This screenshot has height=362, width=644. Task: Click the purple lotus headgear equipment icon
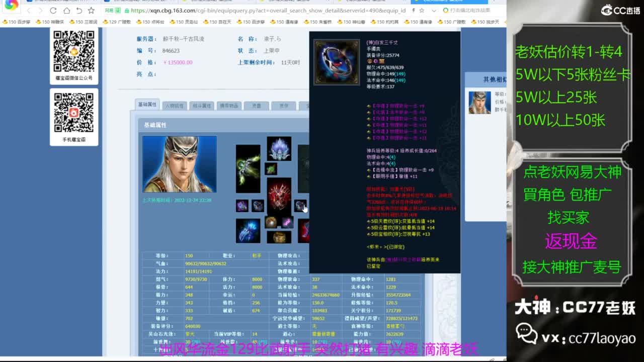pos(279,149)
